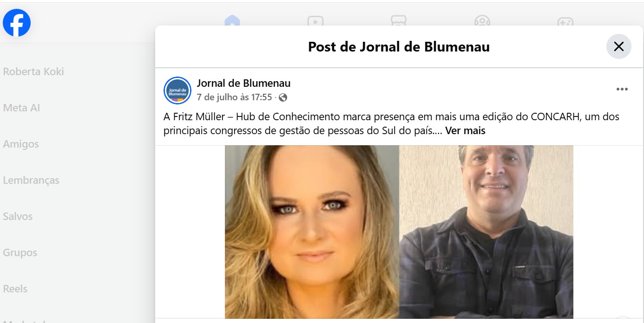Expand post text with Ver mais
The width and height of the screenshot is (644, 323).
pyautogui.click(x=465, y=131)
